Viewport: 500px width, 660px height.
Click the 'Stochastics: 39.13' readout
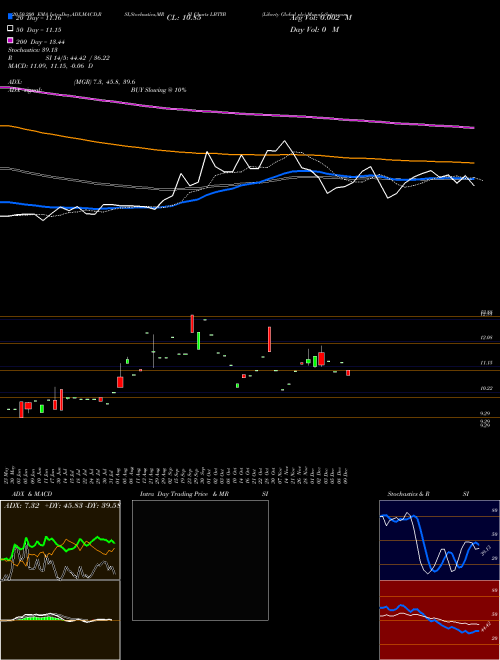tap(32, 50)
